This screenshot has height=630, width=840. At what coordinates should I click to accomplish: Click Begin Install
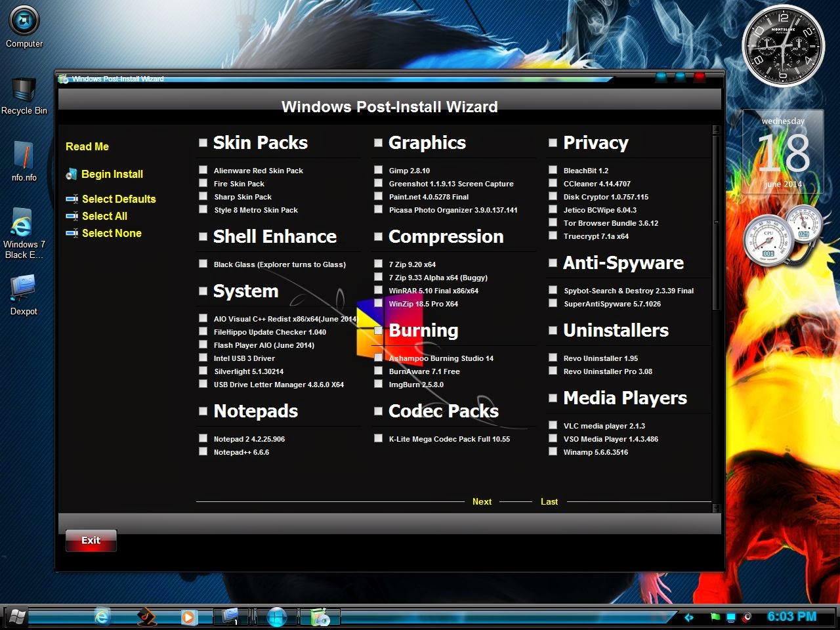pyautogui.click(x=112, y=174)
